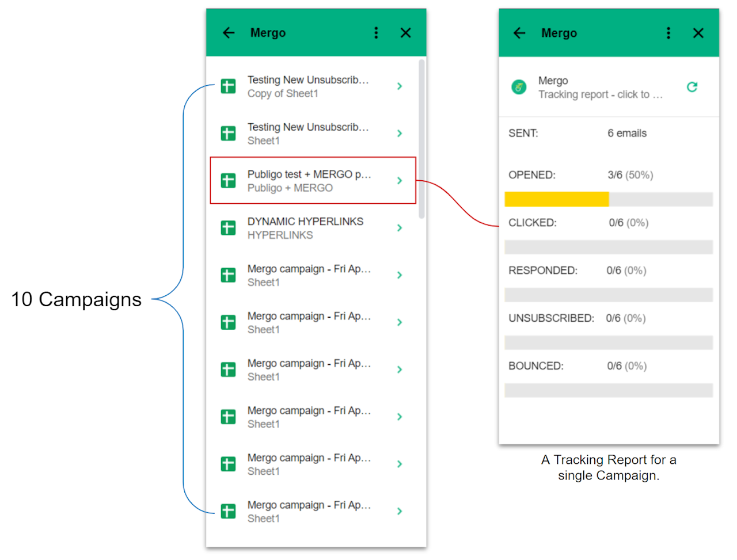Click the Mergo title in tracking report header
This screenshot has height=560, width=737.
pos(559,33)
